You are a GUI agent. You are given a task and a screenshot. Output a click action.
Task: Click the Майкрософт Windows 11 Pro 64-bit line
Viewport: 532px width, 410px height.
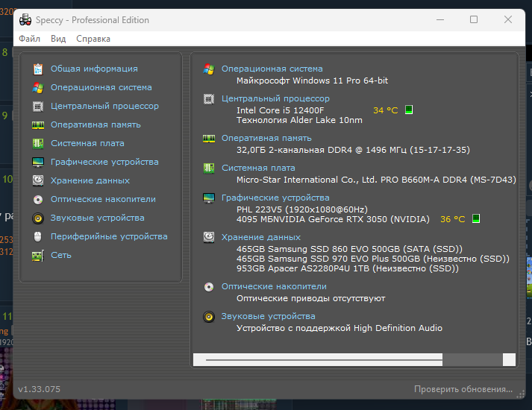coord(312,81)
